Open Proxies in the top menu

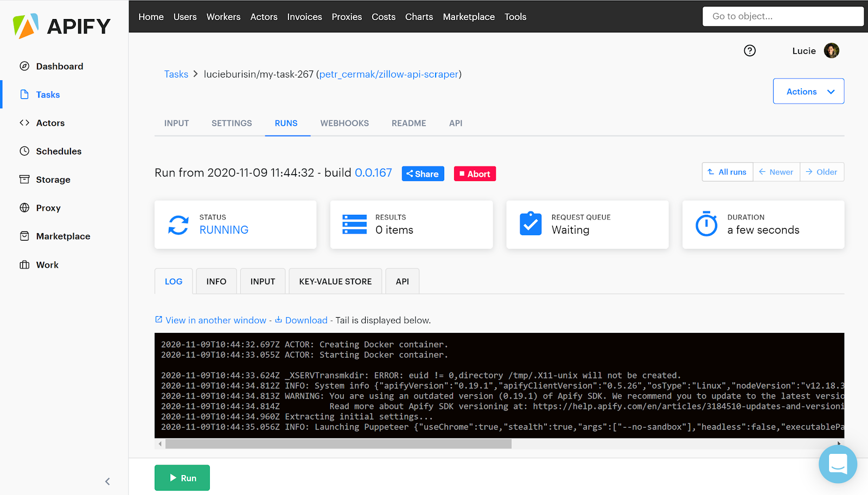[x=347, y=17]
